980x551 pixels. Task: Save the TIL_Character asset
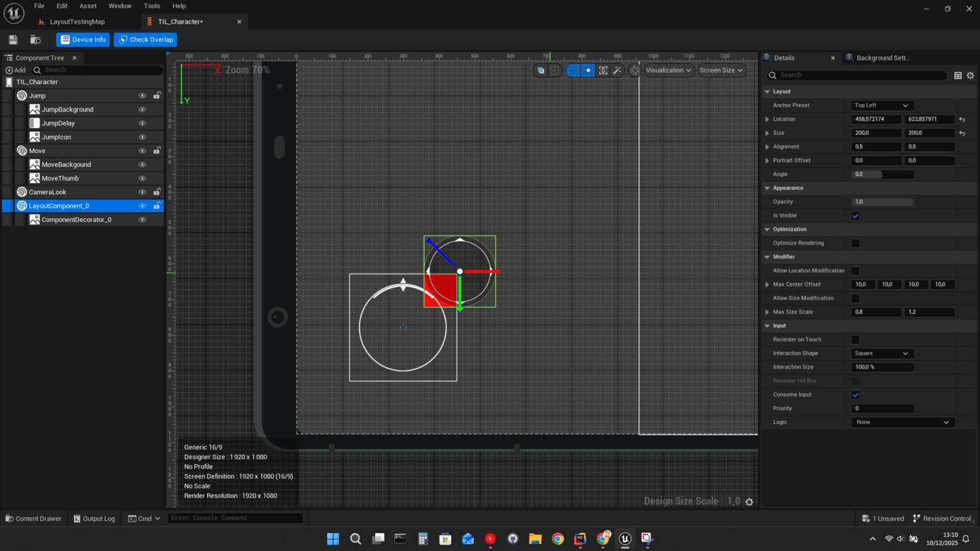click(x=13, y=40)
